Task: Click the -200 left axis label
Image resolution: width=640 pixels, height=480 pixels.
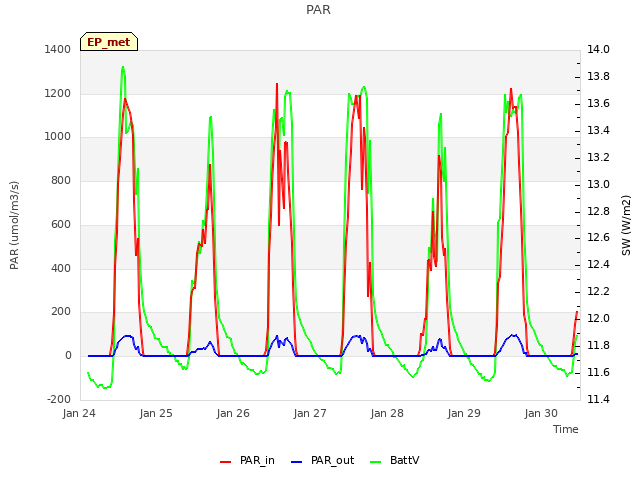Action: click(x=59, y=399)
